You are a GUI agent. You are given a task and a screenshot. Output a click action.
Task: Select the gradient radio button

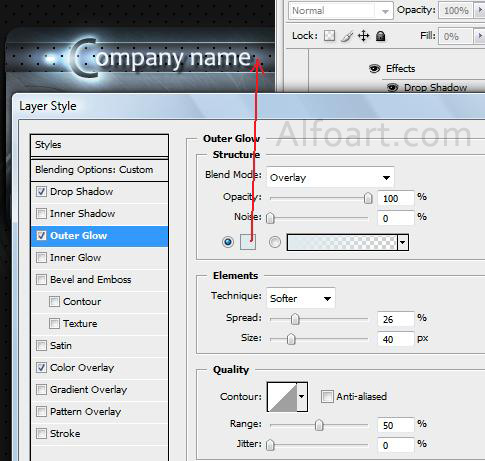point(275,242)
